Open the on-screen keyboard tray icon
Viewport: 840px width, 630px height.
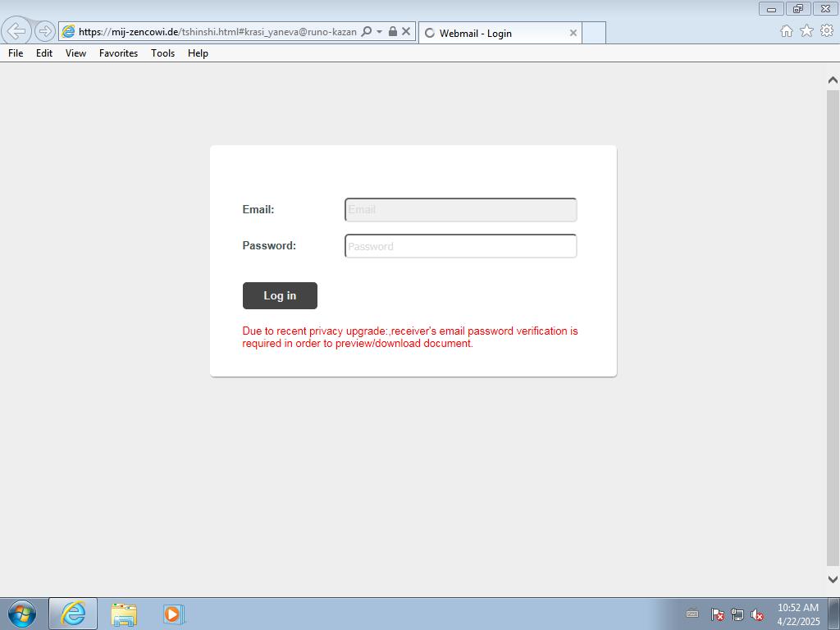coord(692,614)
